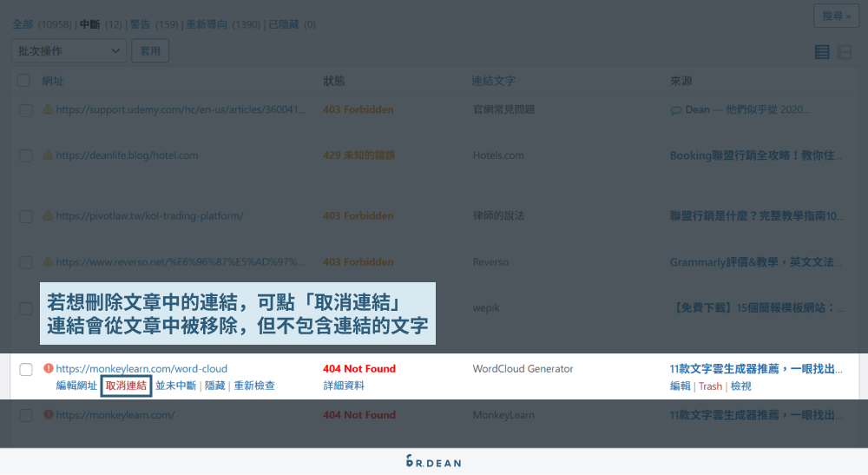Show 重新導向 redirects filter
Image resolution: width=868 pixels, height=475 pixels.
[207, 24]
